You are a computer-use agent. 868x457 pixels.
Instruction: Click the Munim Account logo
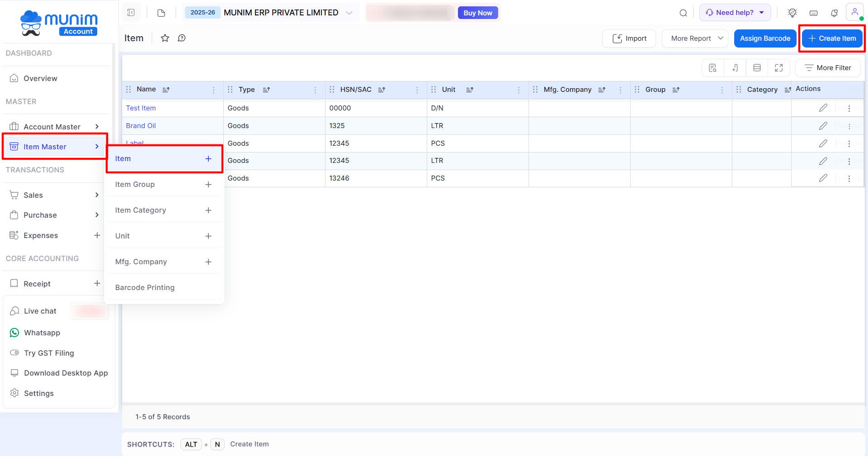pyautogui.click(x=59, y=23)
